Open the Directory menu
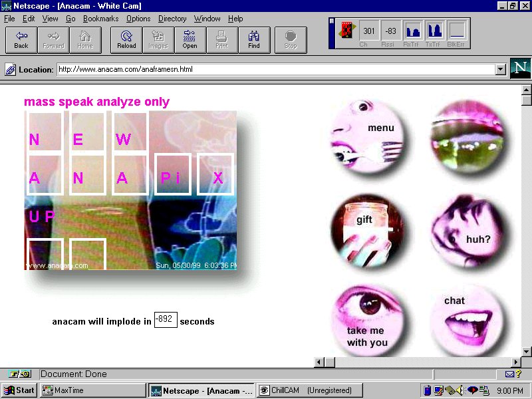 172,19
